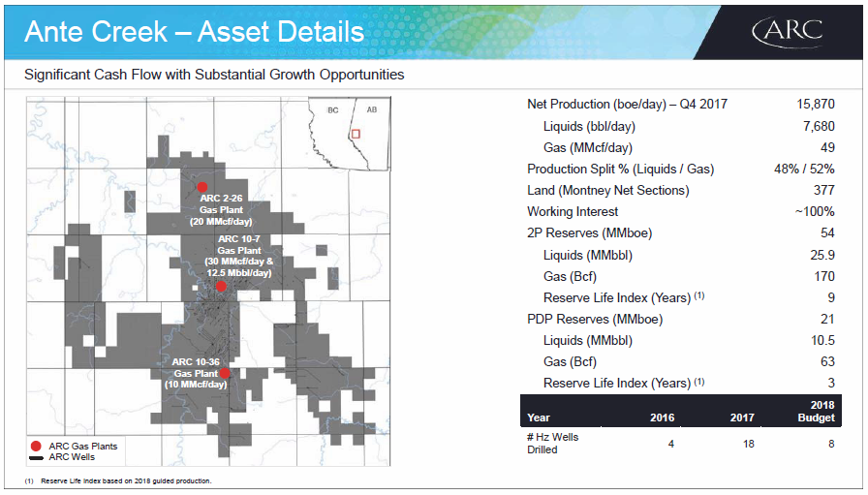Click the value '7,680'

click(x=819, y=126)
